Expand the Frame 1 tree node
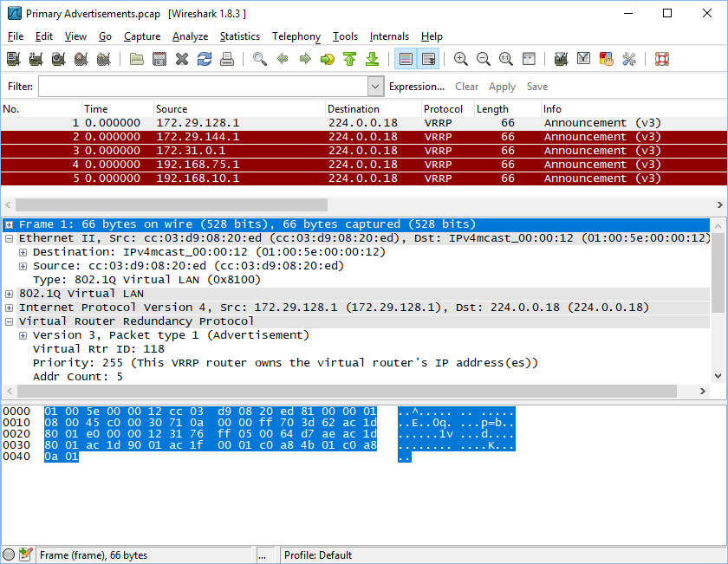The height and width of the screenshot is (564, 728). click(x=10, y=224)
